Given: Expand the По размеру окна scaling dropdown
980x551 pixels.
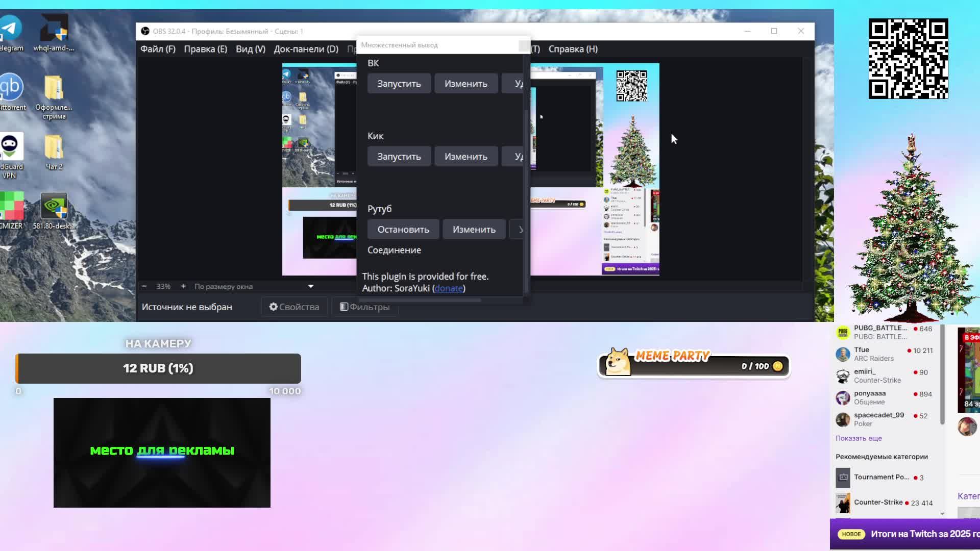Looking at the screenshot, I should [x=310, y=287].
